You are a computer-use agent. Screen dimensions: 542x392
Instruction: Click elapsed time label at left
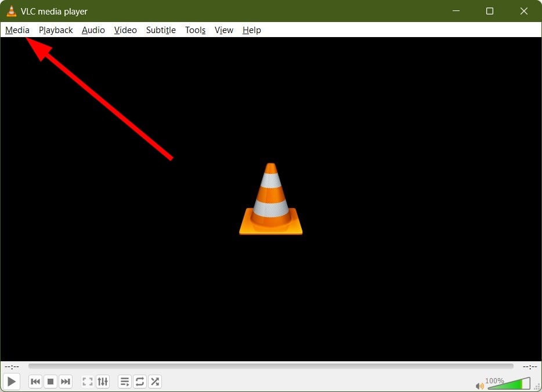click(12, 366)
